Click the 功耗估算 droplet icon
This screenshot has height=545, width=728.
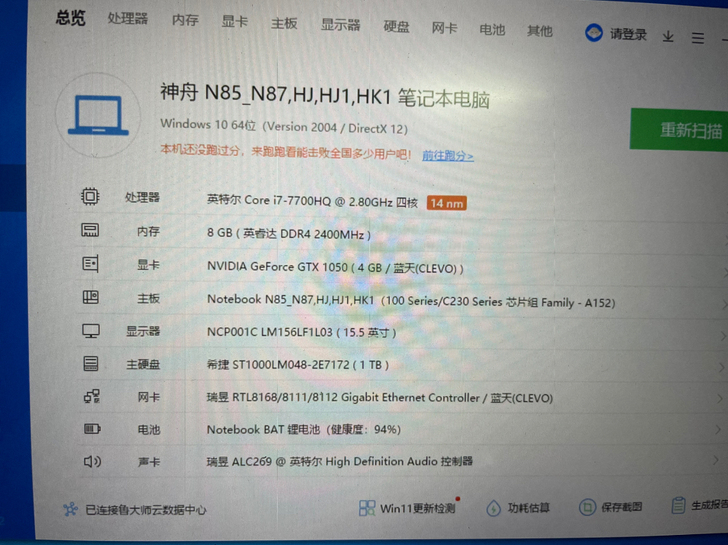click(493, 508)
